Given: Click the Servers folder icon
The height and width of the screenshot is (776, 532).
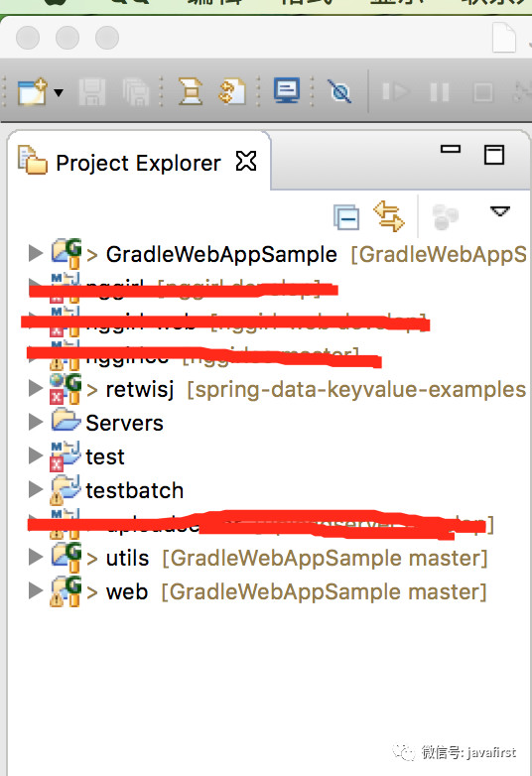Looking at the screenshot, I should point(66,420).
